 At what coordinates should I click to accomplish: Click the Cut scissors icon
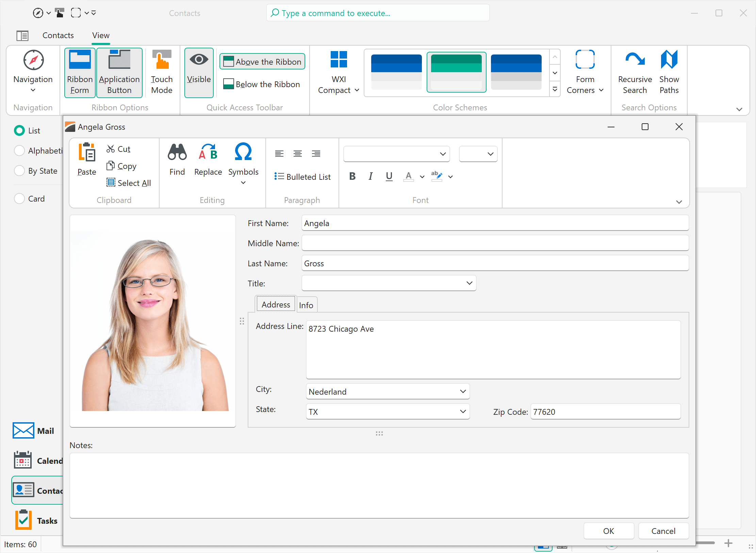pos(111,149)
